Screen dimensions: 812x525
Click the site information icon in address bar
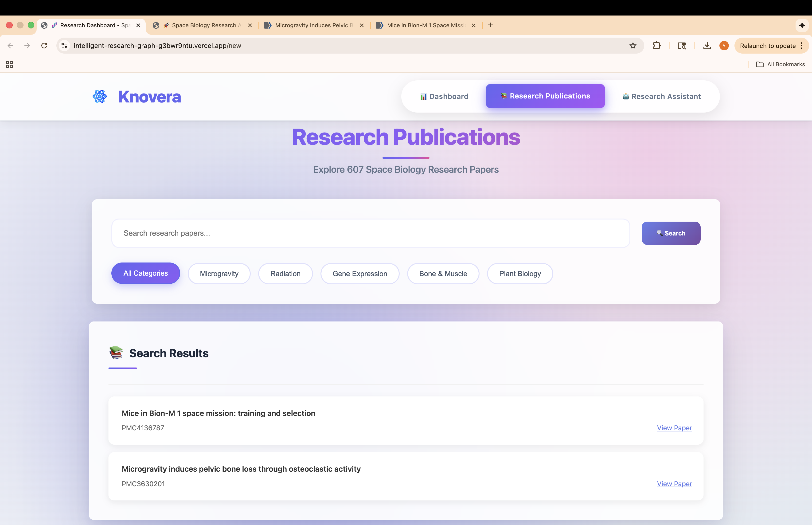click(64, 46)
